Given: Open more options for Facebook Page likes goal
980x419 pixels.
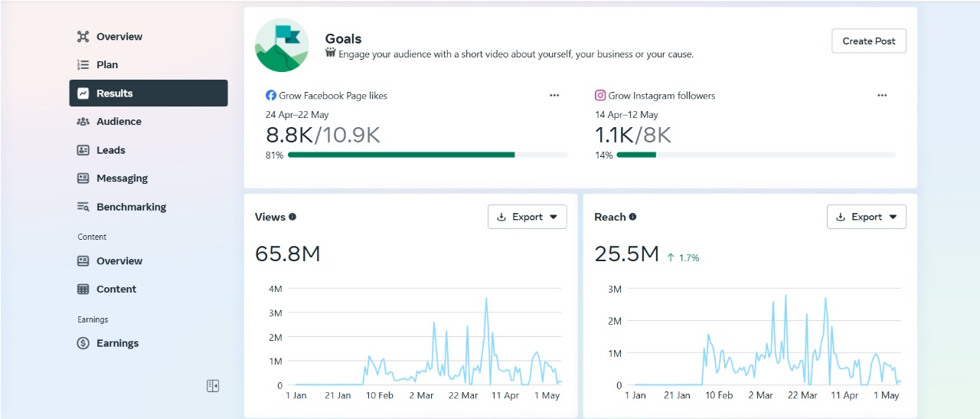Looking at the screenshot, I should click(554, 96).
